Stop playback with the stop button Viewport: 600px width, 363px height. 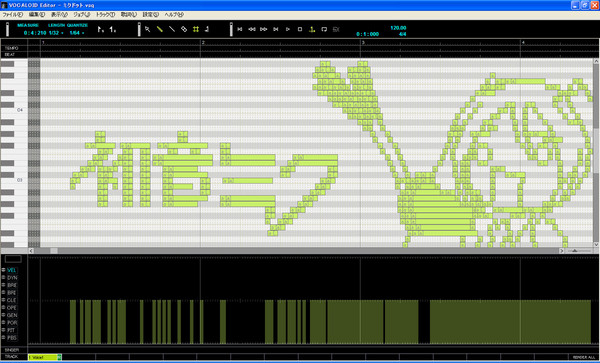(300, 29)
